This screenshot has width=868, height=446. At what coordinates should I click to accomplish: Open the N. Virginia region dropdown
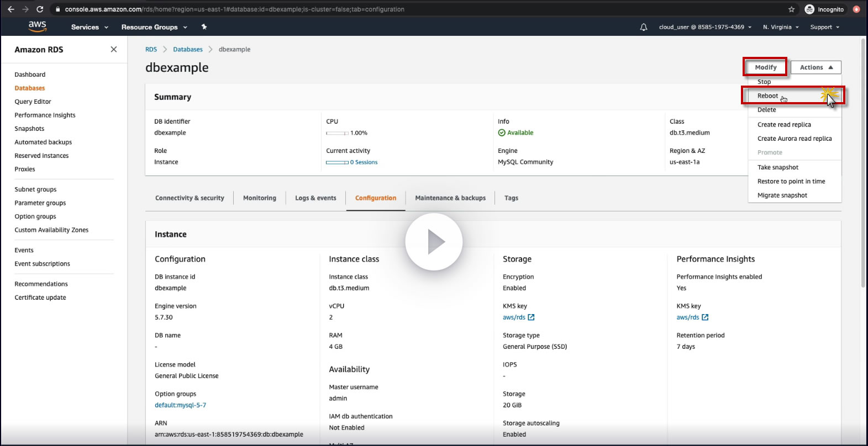point(781,27)
